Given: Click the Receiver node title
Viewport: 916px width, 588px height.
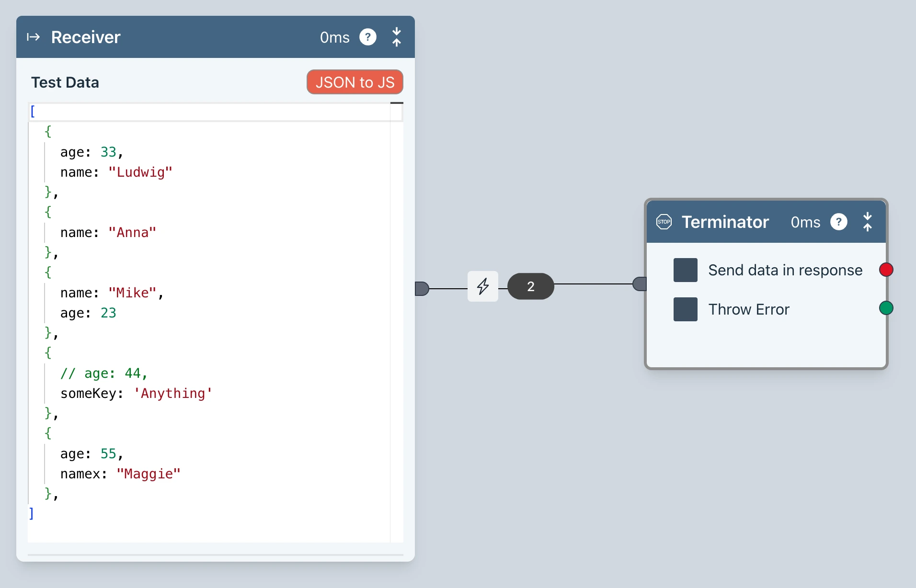Looking at the screenshot, I should click(x=86, y=37).
